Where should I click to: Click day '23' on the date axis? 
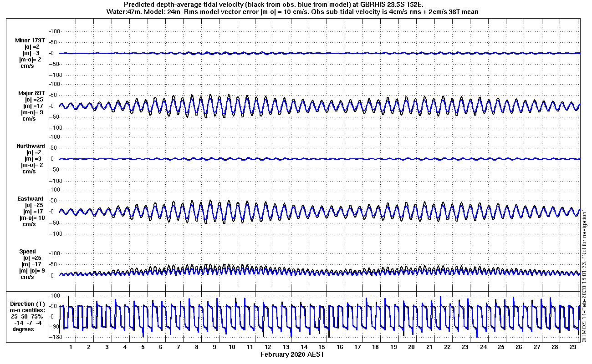(x=465, y=347)
